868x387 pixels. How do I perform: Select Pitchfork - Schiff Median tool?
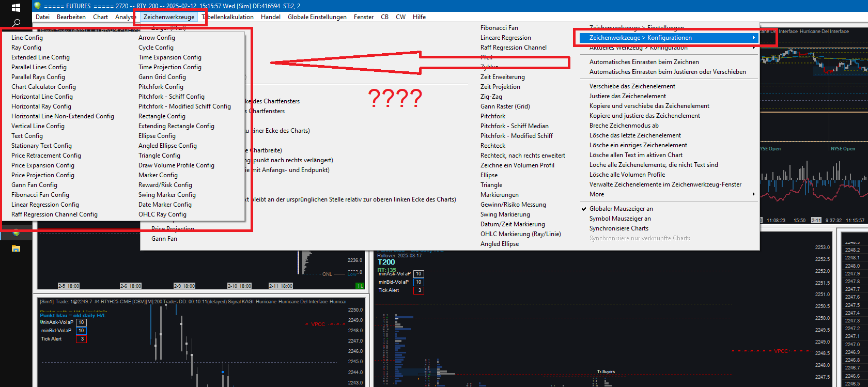pyautogui.click(x=515, y=126)
